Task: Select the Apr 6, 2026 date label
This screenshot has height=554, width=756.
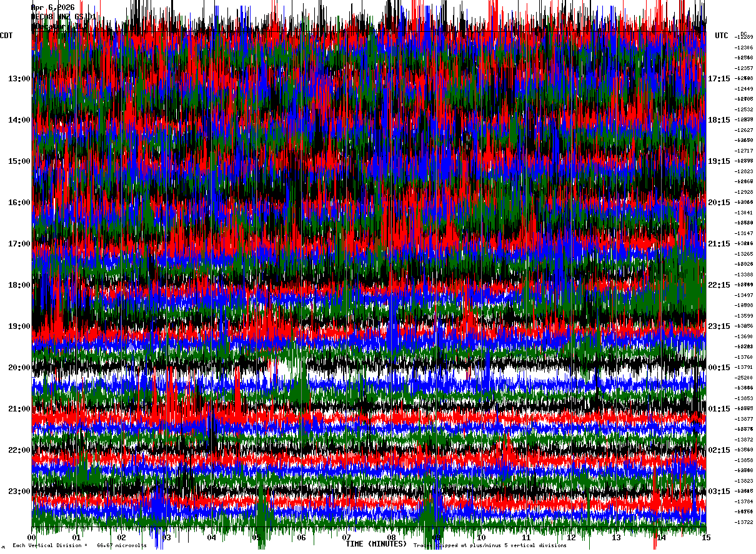Action: point(53,8)
